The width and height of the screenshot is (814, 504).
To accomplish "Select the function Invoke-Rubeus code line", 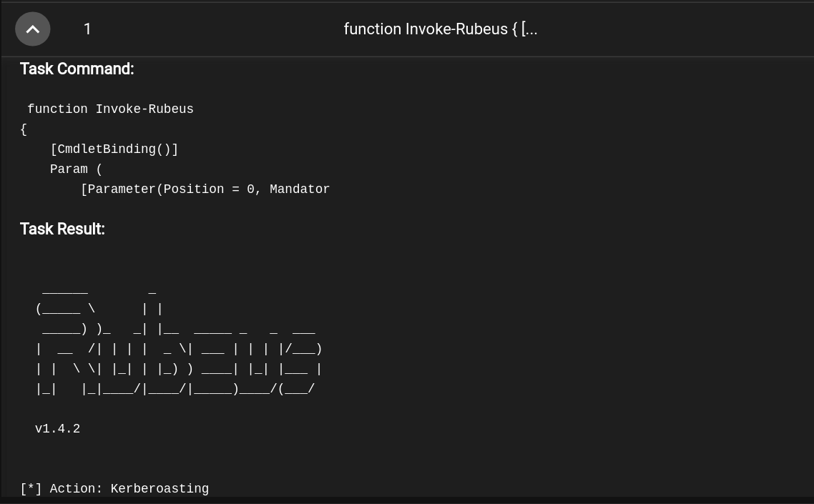I will point(110,109).
